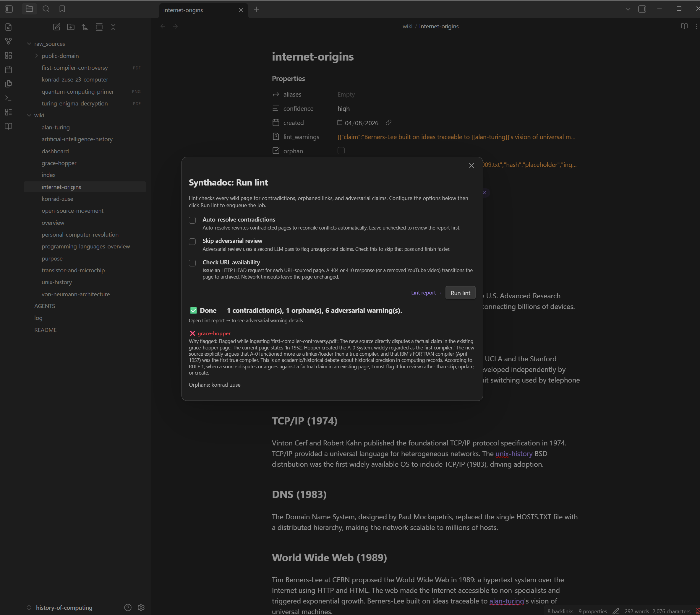Open the canvas ribbon icon

[x=9, y=56]
